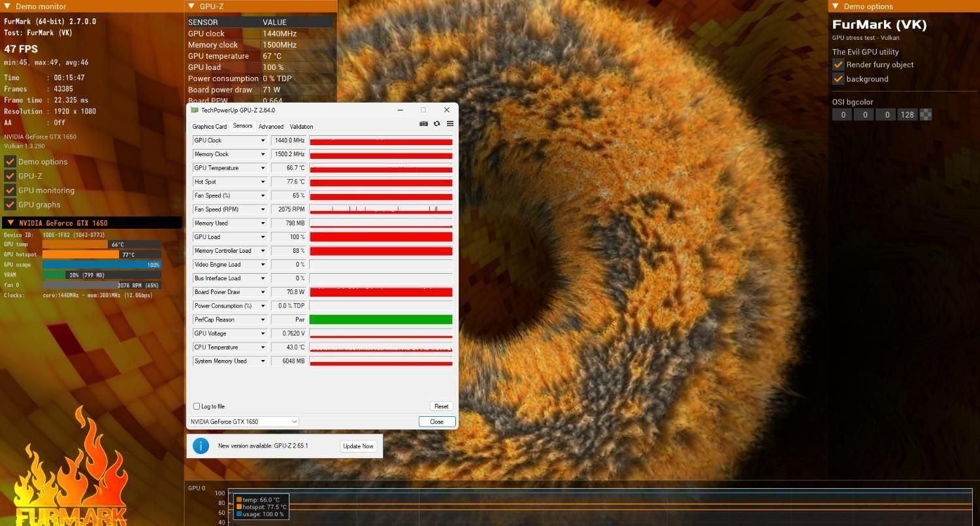Viewport: 980px width, 526px height.
Task: Open the Bus Interface Load dropdown
Action: click(263, 278)
